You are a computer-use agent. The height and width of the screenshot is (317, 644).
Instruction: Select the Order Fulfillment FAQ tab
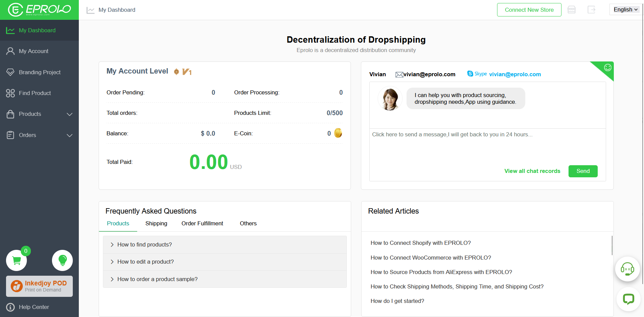(x=202, y=223)
